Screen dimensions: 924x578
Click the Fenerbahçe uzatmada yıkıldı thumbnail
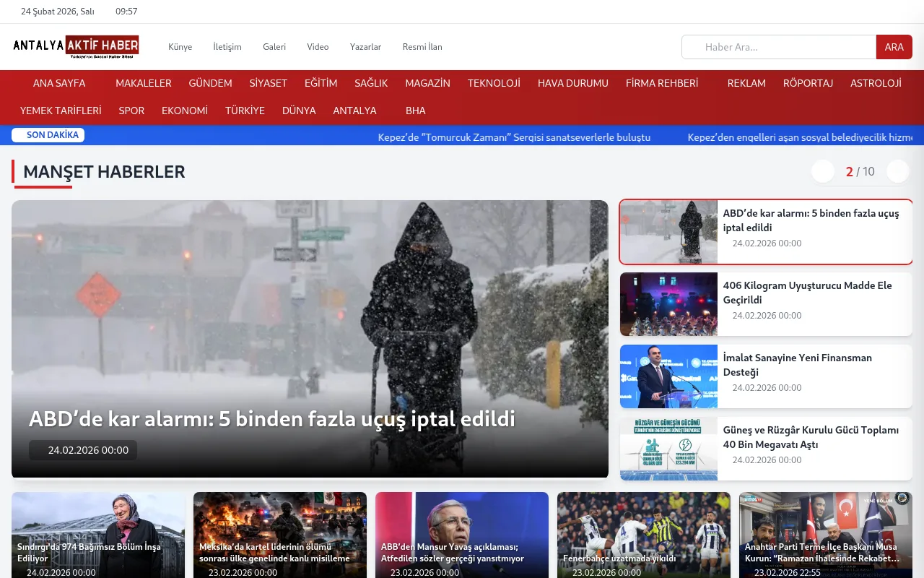tap(643, 535)
